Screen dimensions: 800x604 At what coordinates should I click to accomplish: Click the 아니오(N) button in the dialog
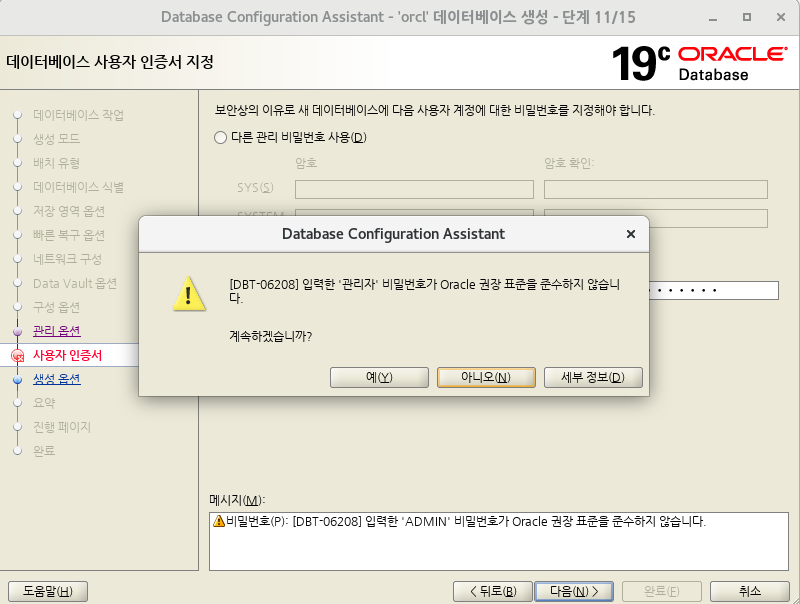click(x=486, y=378)
